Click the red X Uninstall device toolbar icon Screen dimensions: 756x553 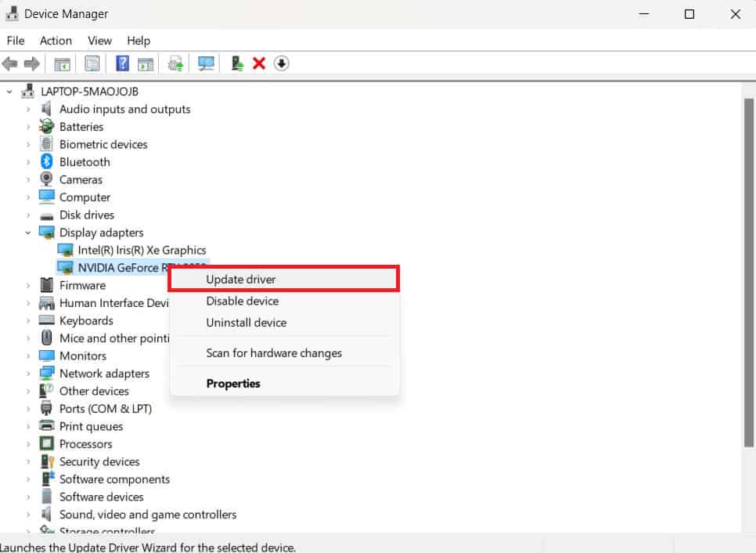[x=258, y=63]
